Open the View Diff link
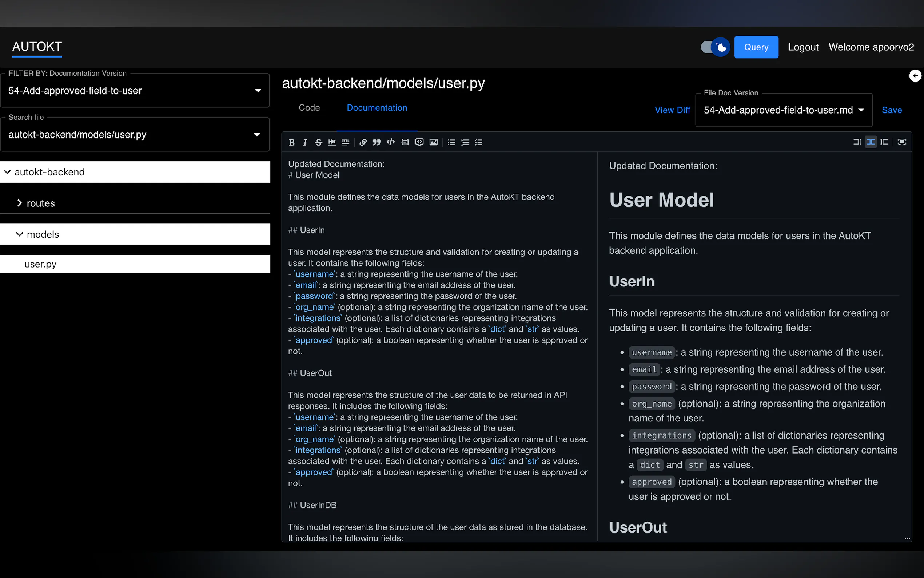Screen dimensions: 924x578 point(672,110)
